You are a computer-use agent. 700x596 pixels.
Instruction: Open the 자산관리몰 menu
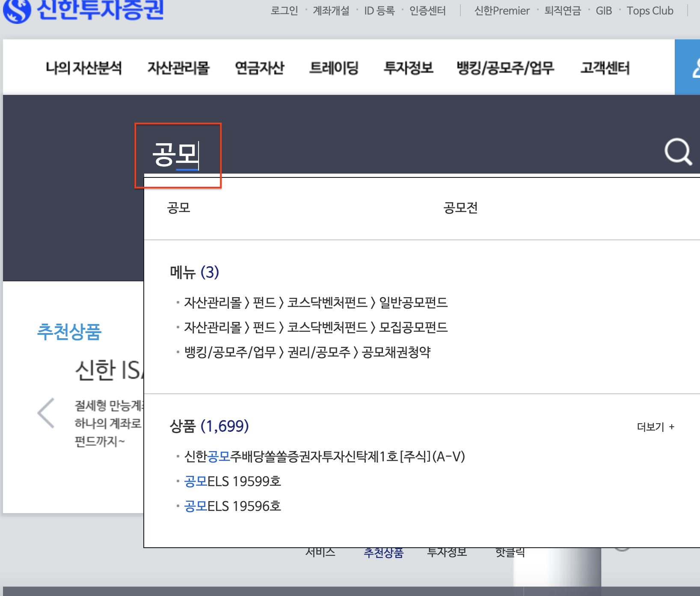(178, 68)
